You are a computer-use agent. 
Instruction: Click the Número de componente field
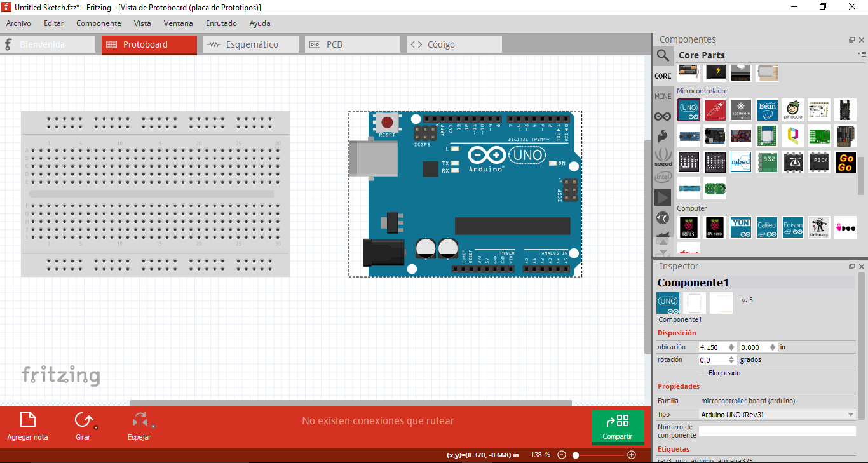click(777, 431)
